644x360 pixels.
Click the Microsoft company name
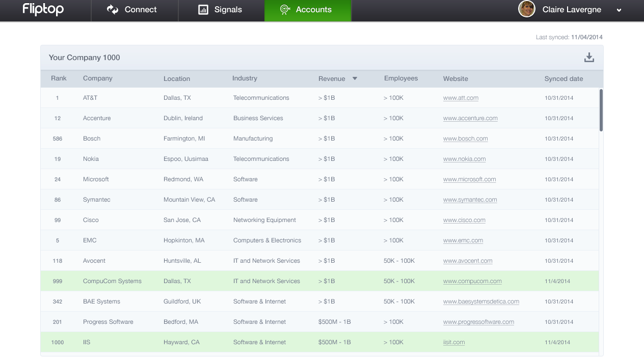[x=96, y=179]
